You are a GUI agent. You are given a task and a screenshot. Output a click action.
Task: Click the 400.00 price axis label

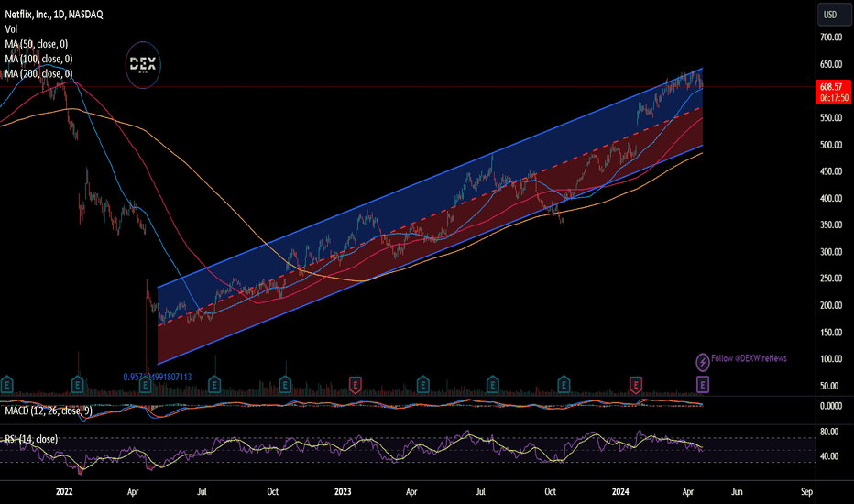point(831,198)
